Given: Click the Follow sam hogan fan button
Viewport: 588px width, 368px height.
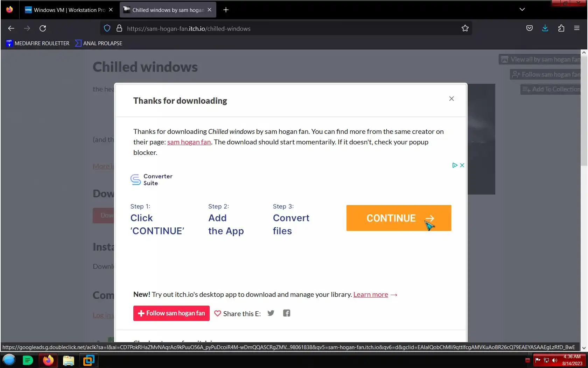Looking at the screenshot, I should [171, 313].
